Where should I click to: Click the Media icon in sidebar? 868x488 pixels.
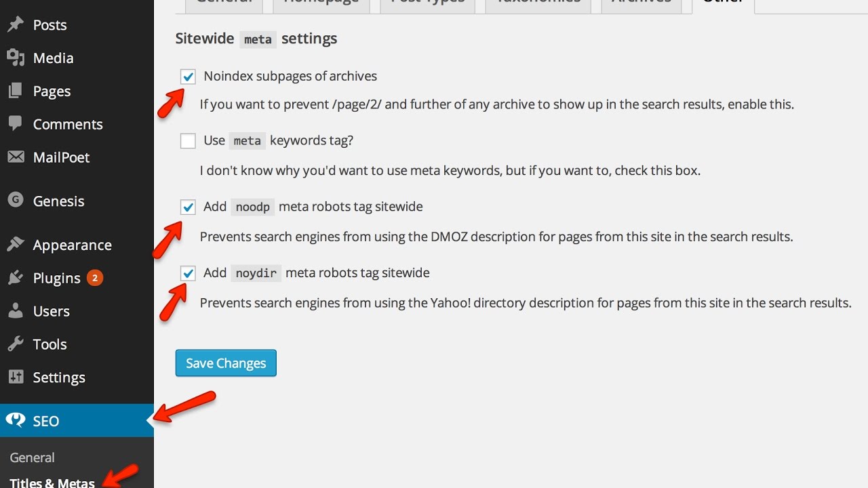[15, 58]
